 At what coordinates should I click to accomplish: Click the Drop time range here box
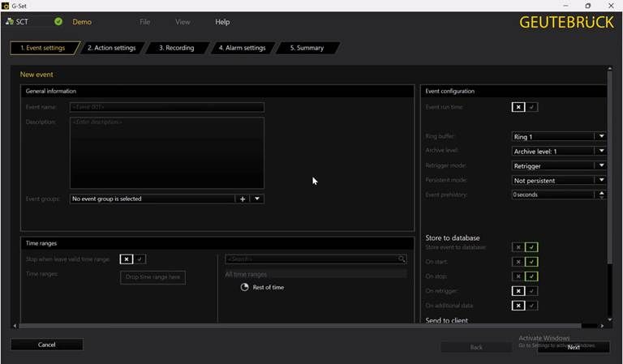(x=153, y=277)
